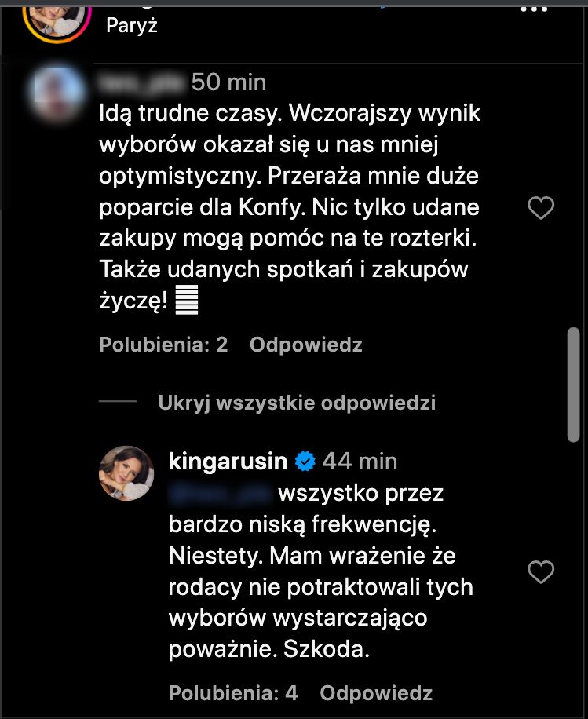The width and height of the screenshot is (588, 719).
Task: Click the blurred mention in kingarusin's reply
Action: point(220,493)
